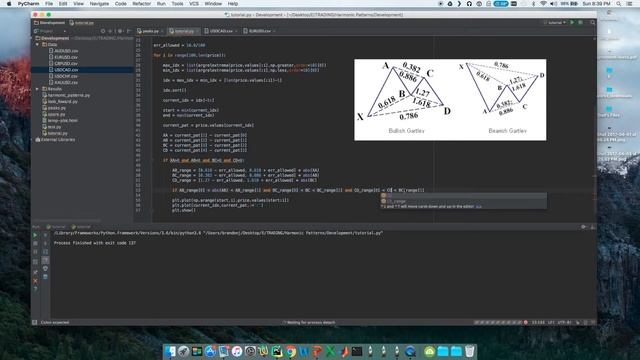
Task: Open PyCharm from the Dock
Action: click(277, 351)
